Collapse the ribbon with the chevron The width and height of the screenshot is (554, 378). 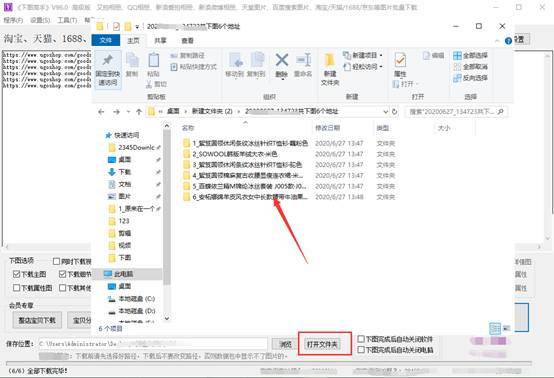pyautogui.click(x=497, y=41)
